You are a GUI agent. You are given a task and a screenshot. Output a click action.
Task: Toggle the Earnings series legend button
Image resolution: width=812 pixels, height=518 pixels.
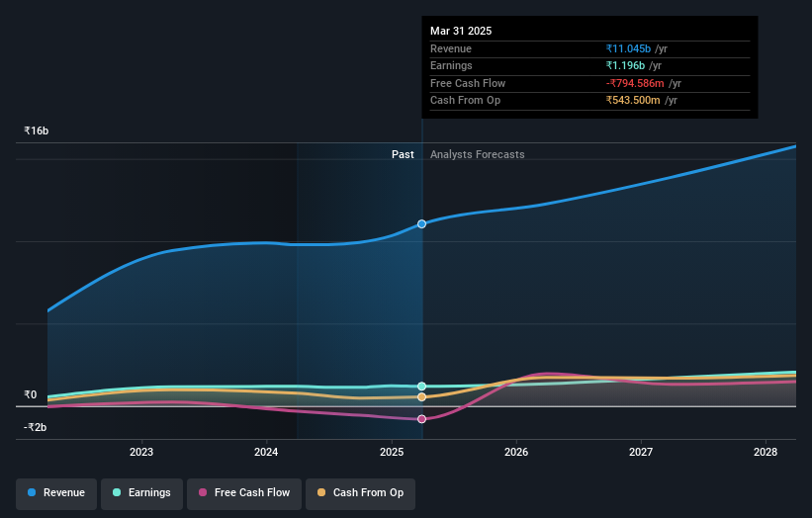pos(141,493)
